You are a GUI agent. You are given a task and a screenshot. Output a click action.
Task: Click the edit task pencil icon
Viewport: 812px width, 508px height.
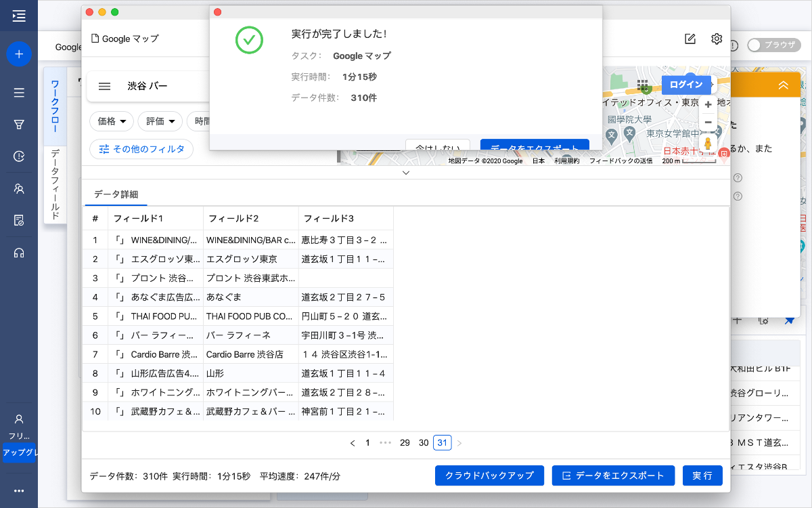click(690, 39)
